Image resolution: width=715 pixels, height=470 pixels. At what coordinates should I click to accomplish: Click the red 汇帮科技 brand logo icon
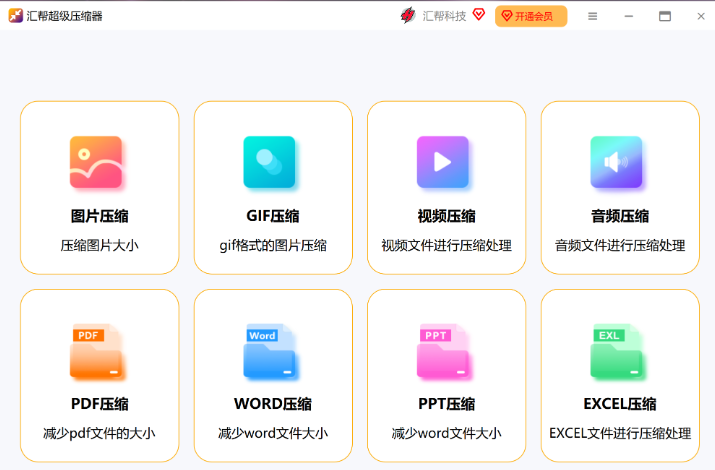[408, 15]
